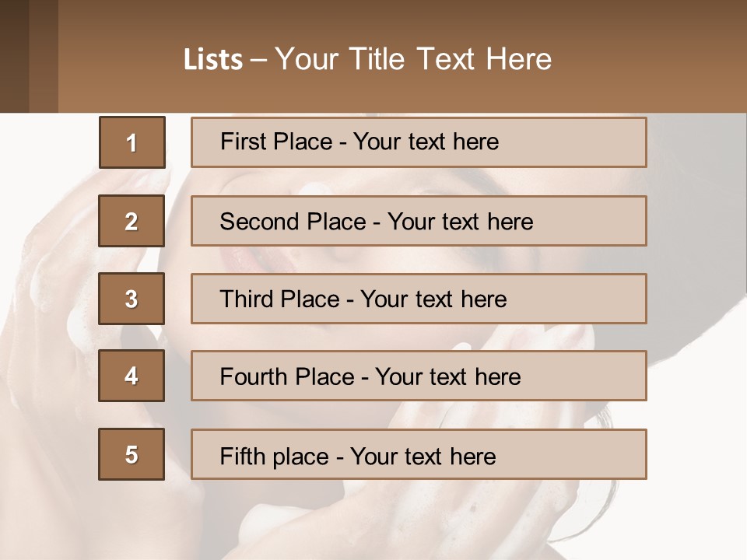Select the 'Your Title Text Here' title text
This screenshot has height=560, width=747.
click(x=413, y=59)
